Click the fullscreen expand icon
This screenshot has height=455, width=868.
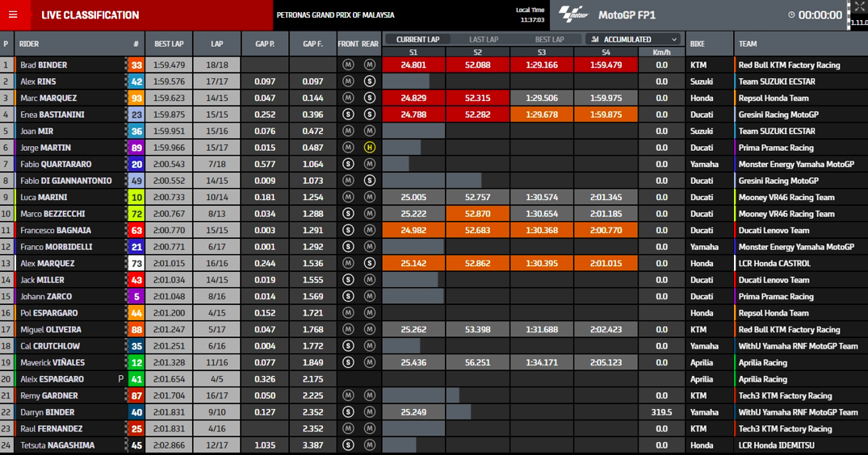click(859, 7)
